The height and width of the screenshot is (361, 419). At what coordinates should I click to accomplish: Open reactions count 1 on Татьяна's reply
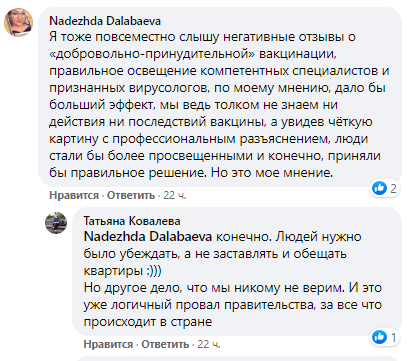coord(393,338)
